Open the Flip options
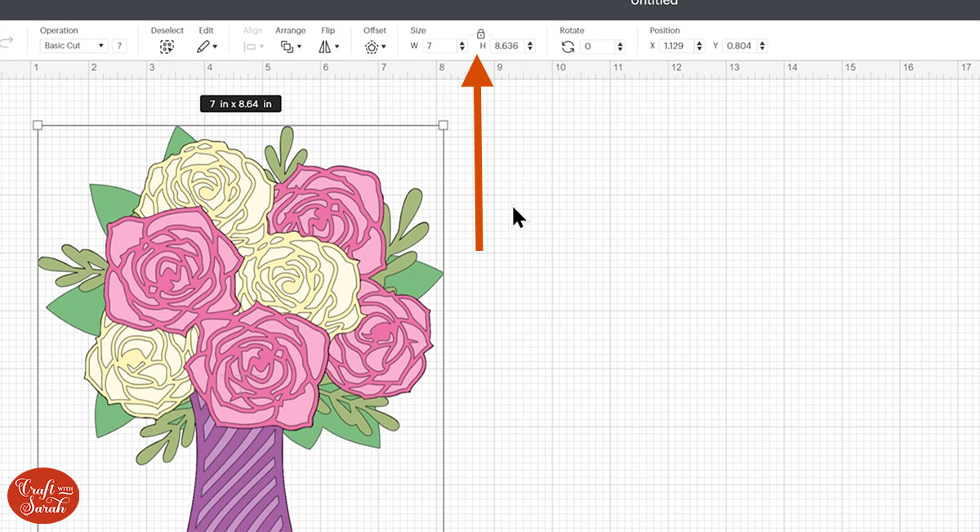Screen dimensions: 980x532 (x=329, y=47)
